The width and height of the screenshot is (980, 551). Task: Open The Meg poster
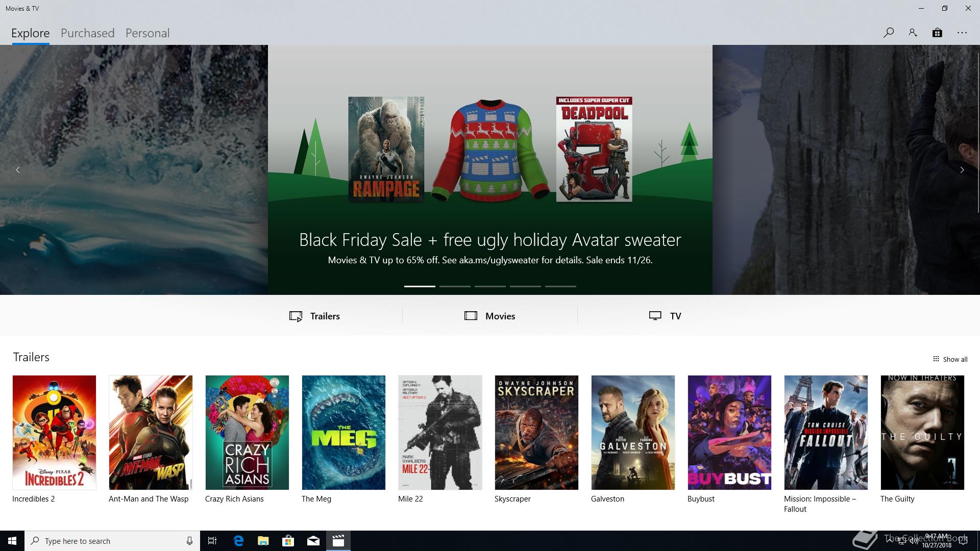coord(344,433)
